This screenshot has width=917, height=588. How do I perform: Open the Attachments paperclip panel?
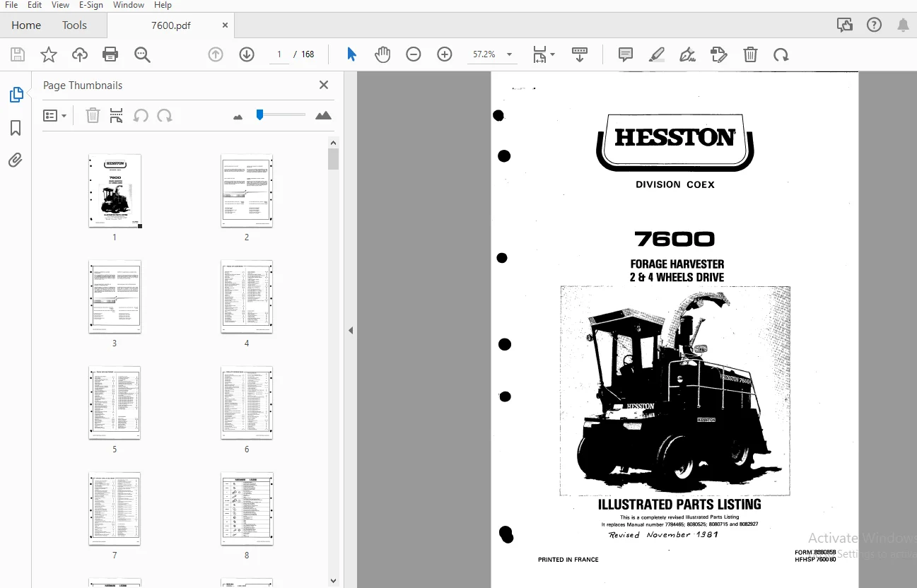click(16, 160)
